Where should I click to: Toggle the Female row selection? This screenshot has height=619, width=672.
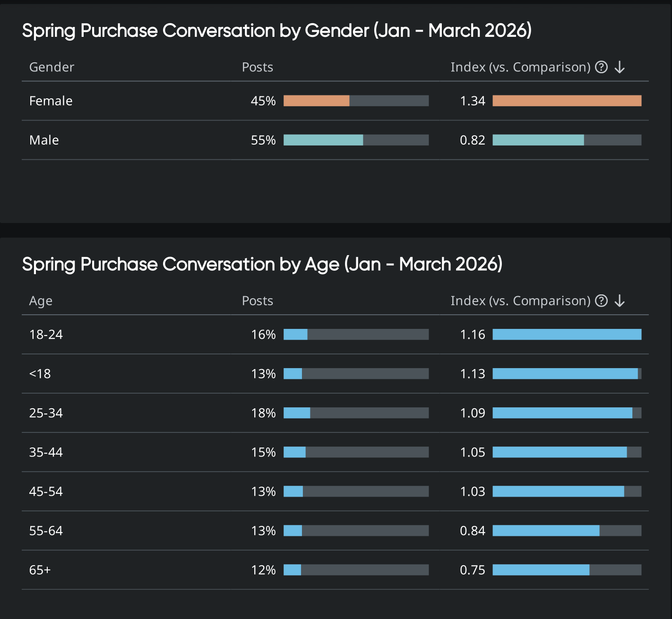[51, 101]
